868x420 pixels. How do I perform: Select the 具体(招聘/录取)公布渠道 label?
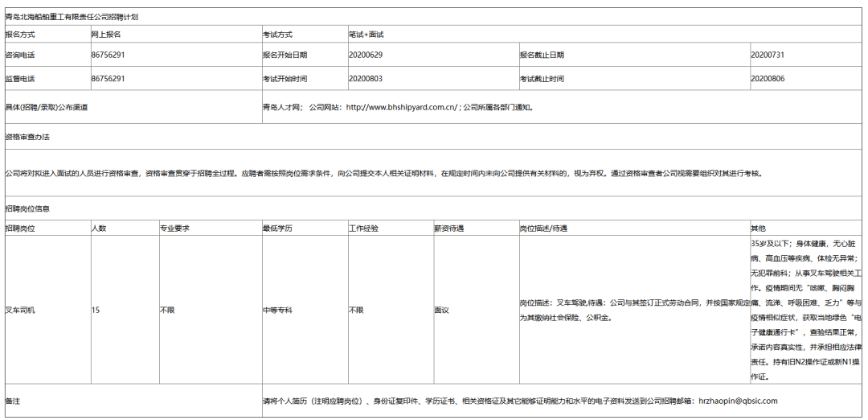[x=47, y=108]
